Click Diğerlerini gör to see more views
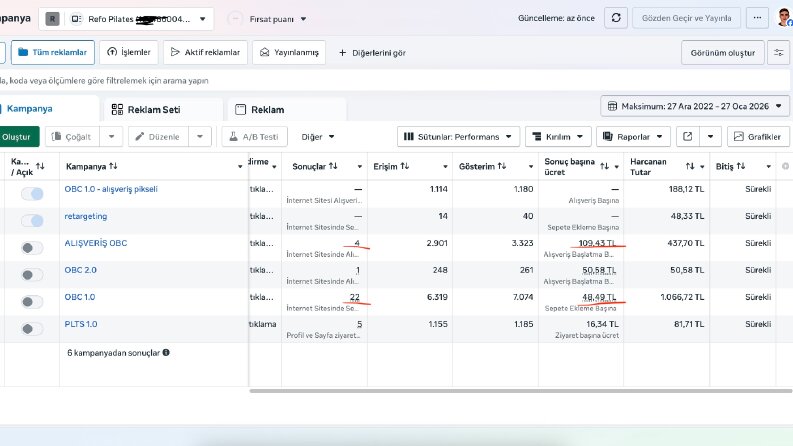Image resolution: width=793 pixels, height=446 pixels. [372, 53]
